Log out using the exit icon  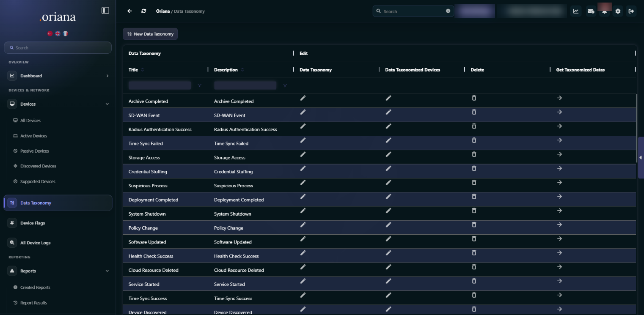(x=631, y=11)
